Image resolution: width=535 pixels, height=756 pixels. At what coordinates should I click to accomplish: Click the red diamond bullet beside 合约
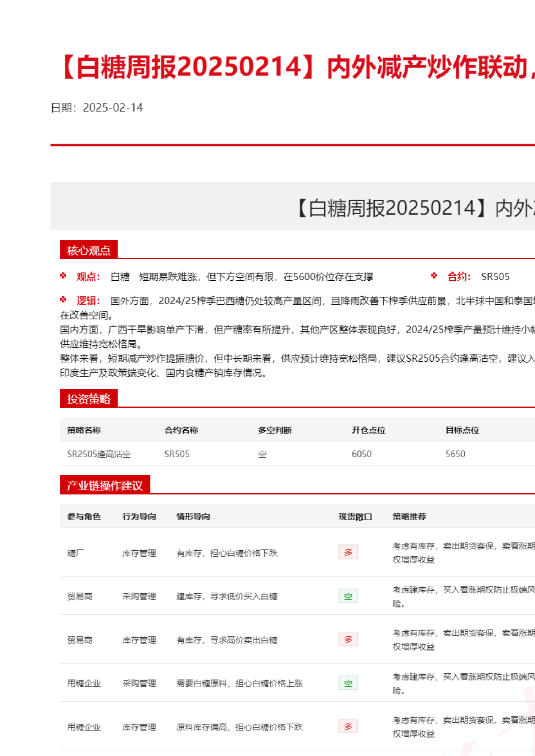pyautogui.click(x=434, y=276)
